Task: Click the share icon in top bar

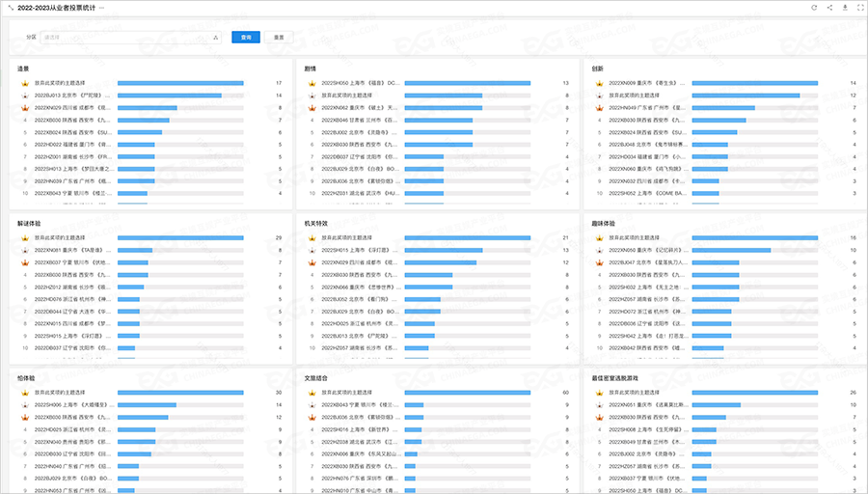Action: coord(829,8)
